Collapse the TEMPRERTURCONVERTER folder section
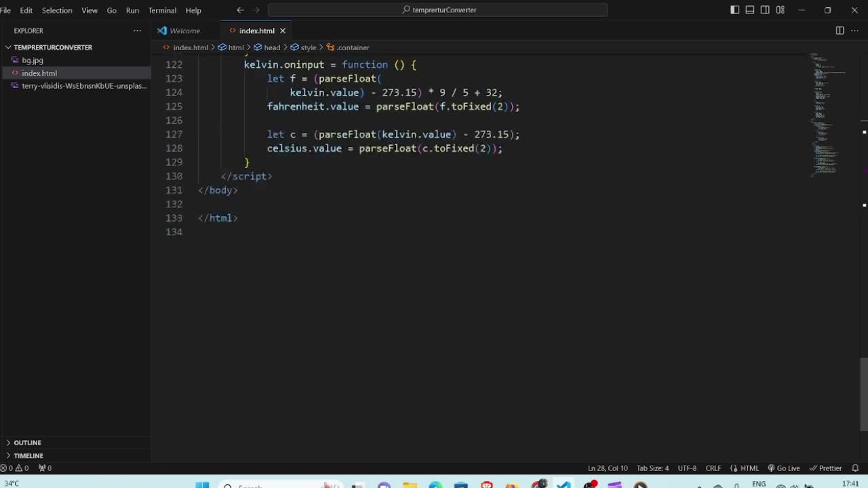 tap(53, 47)
